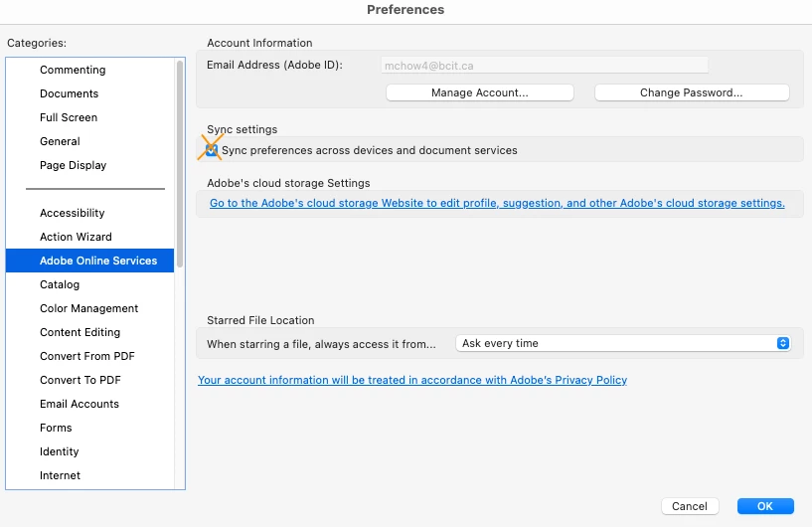Select the Email Accounts category
This screenshot has width=812, height=527.
click(x=80, y=404)
